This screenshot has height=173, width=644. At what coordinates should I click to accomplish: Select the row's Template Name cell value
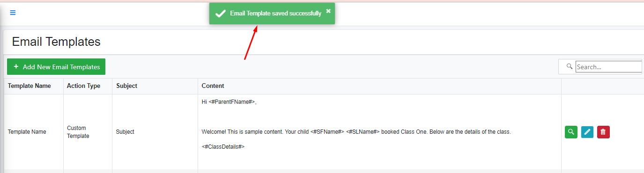point(27,132)
